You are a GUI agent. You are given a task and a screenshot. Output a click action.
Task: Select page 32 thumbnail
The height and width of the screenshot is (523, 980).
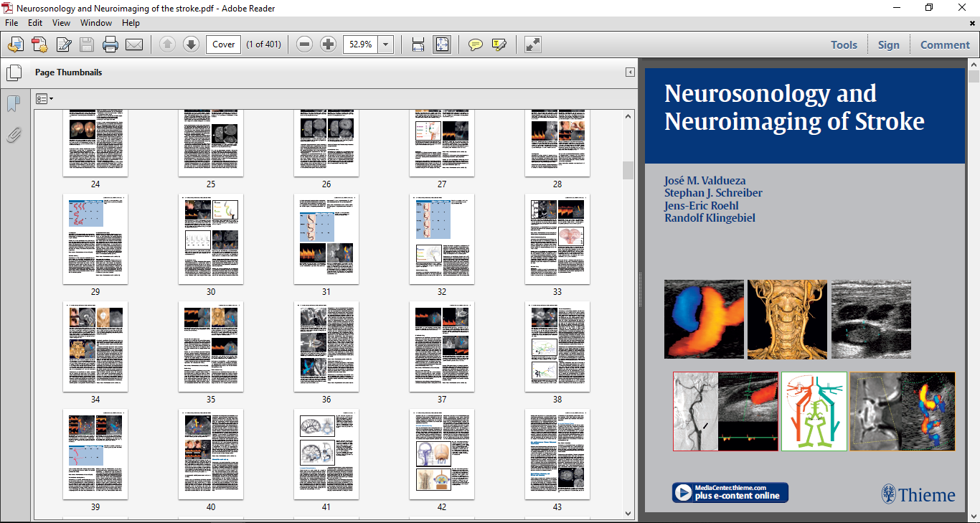(x=442, y=239)
